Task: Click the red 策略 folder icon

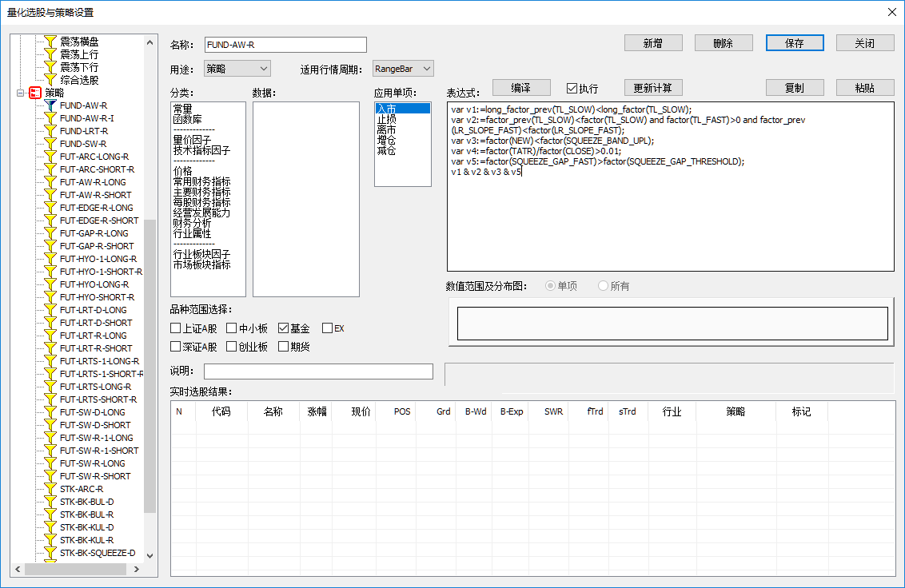Action: 35,93
